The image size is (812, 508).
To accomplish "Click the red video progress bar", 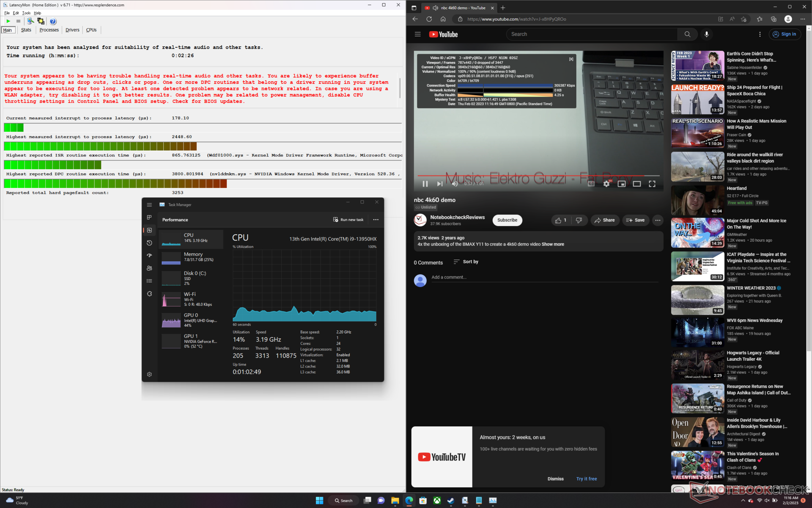I will (x=529, y=175).
